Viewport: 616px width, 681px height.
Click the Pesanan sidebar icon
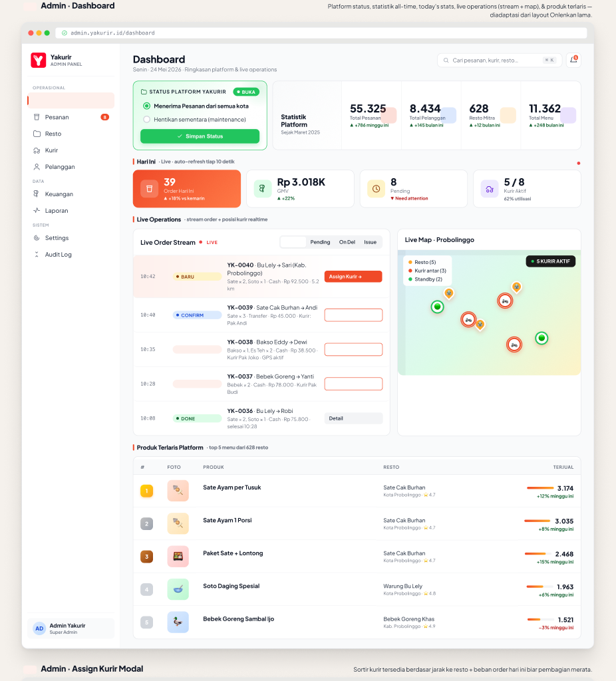click(37, 117)
